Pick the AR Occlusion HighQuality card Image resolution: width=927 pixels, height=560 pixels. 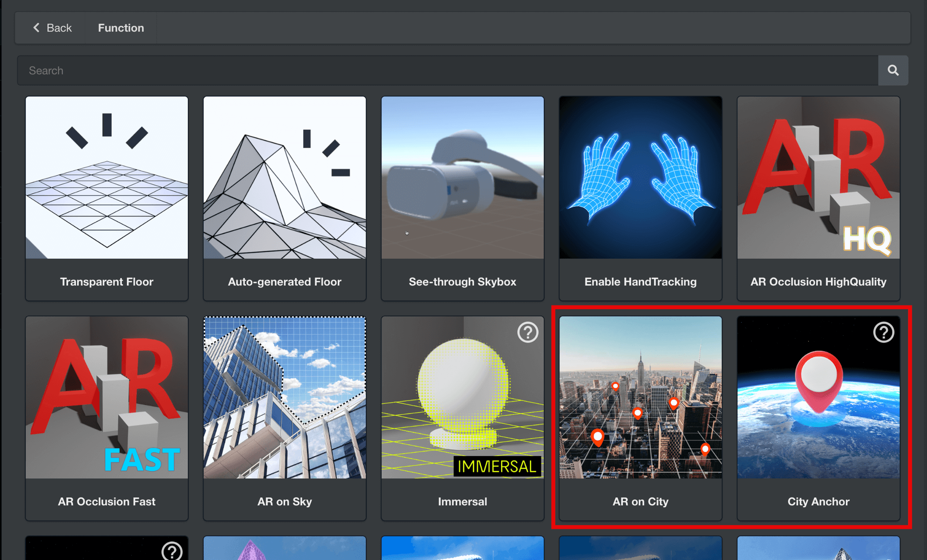(x=819, y=198)
